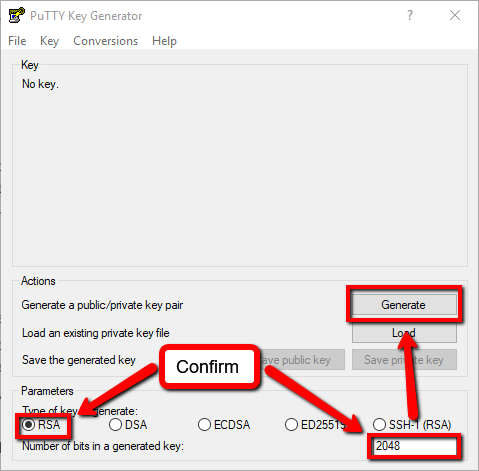Screen dimensions: 479x471
Task: Click the Save private key button
Action: click(x=404, y=360)
